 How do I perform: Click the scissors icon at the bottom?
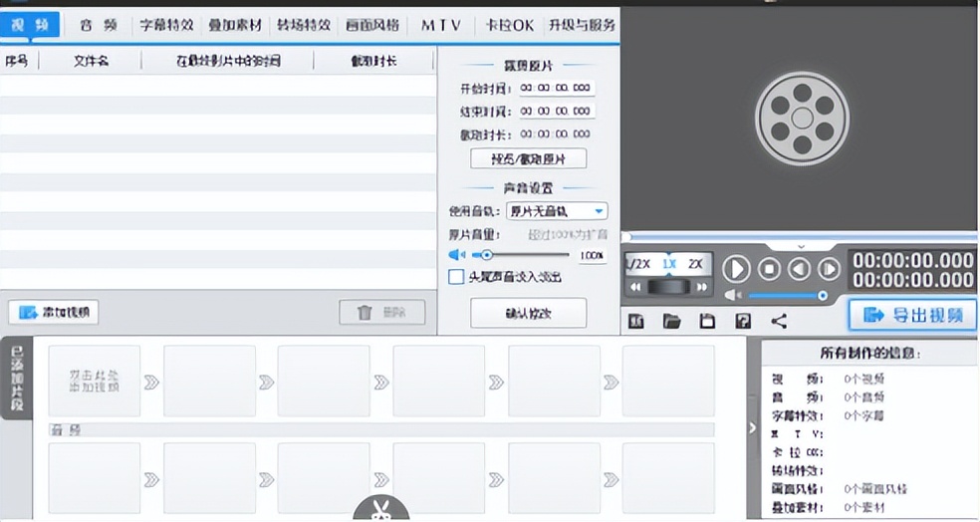[x=381, y=509]
